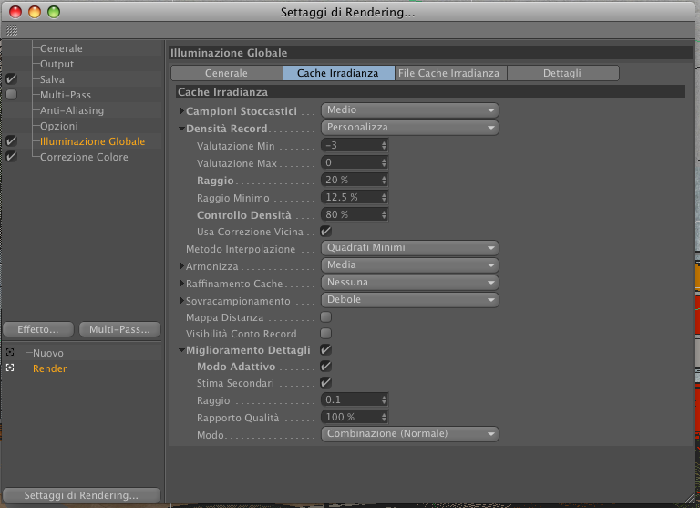
Task: Disable the Correzione Colore checkbox
Action: [x=11, y=157]
